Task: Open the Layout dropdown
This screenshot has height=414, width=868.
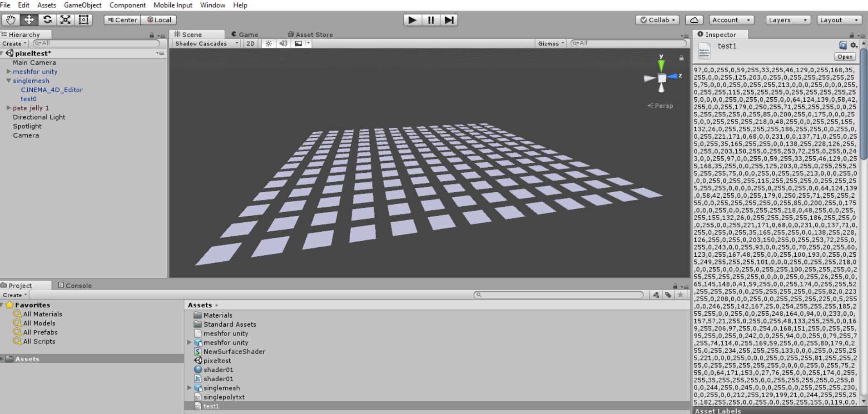Action: coord(839,20)
